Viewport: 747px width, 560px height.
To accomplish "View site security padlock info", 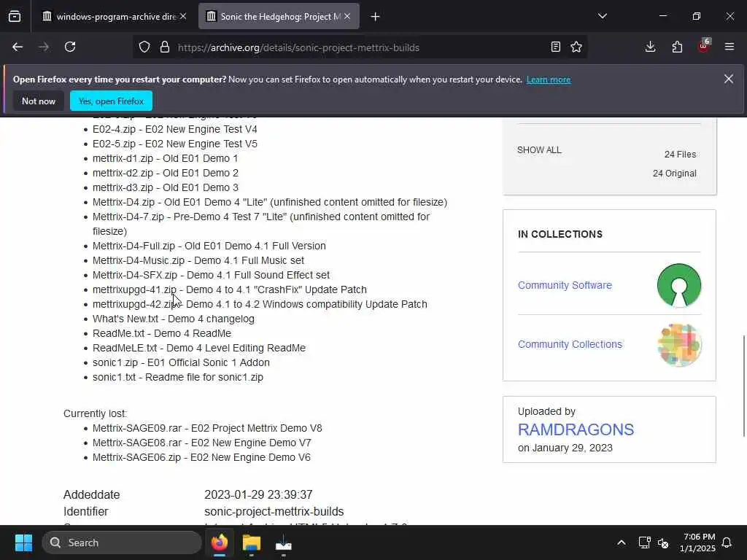I will (x=165, y=47).
